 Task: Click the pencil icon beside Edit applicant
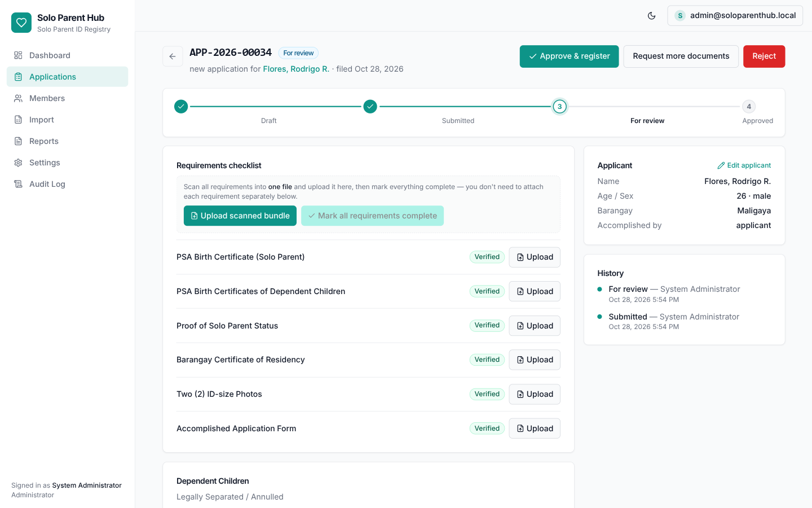tap(721, 165)
